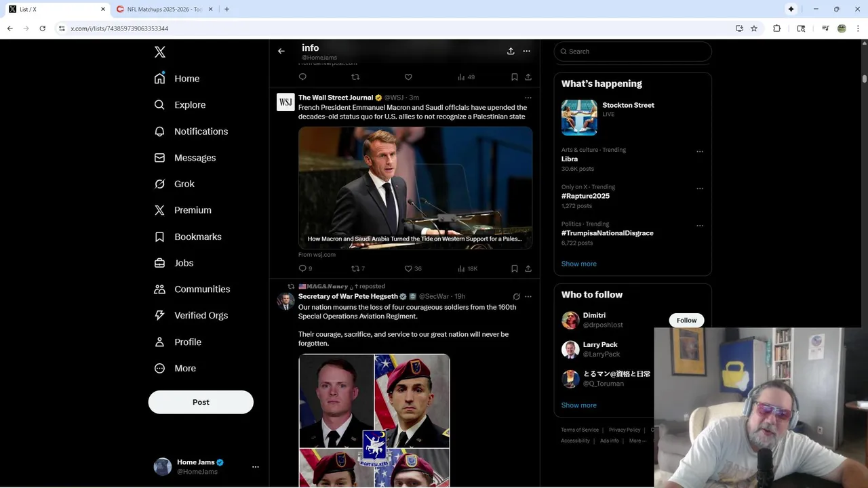Go back in browser history
This screenshot has height=488, width=868.
tap(9, 28)
